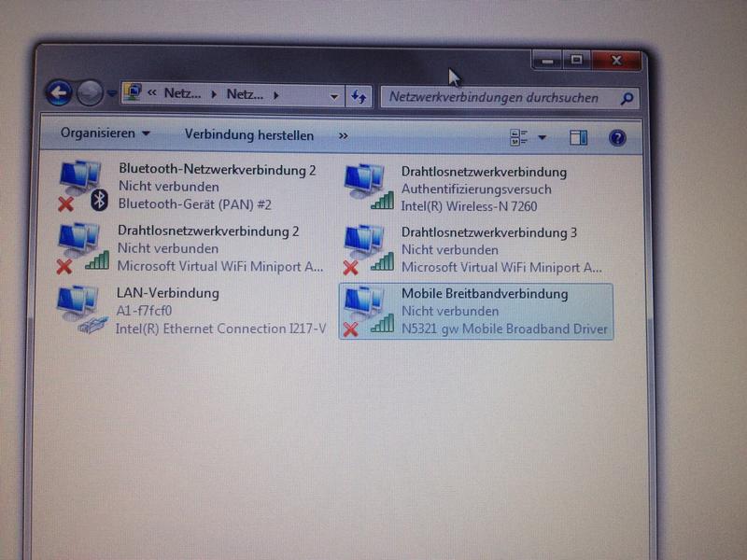Screen dimensions: 747x560
Task: Open the help question mark icon
Action: point(617,137)
